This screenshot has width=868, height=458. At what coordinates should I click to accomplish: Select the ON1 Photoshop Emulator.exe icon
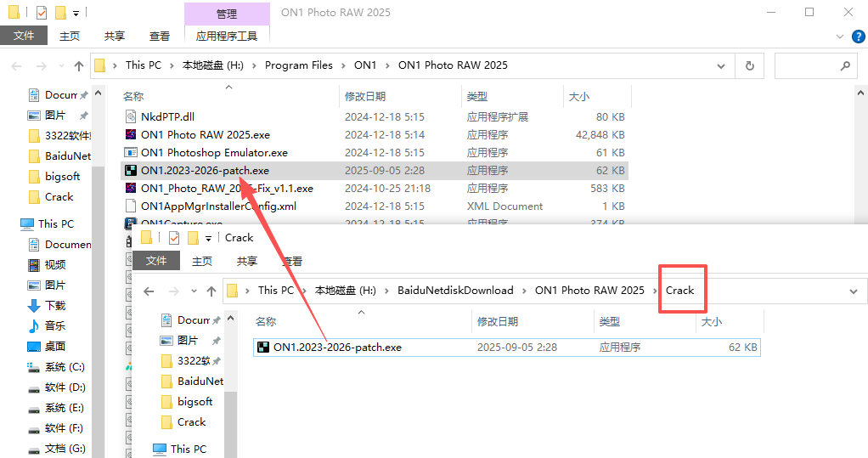131,152
